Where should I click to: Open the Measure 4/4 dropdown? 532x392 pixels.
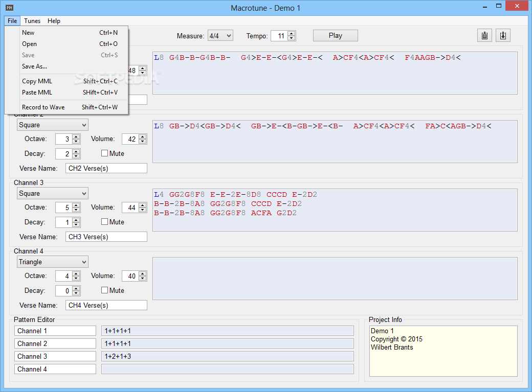click(220, 36)
